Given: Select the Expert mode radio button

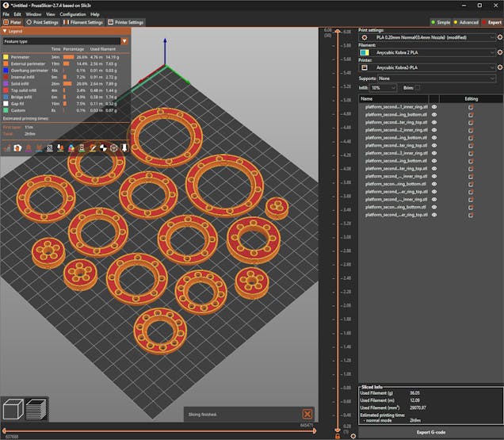Looking at the screenshot, I should pos(492,22).
